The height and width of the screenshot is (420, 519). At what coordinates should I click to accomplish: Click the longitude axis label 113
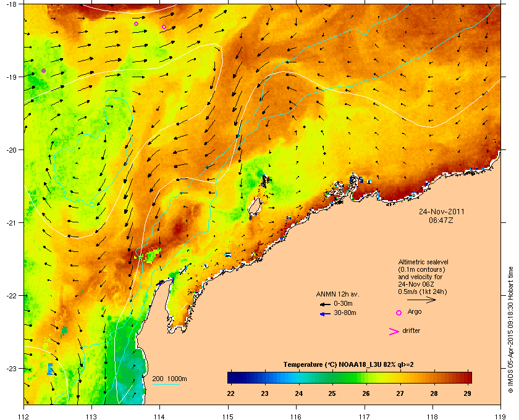(91, 417)
